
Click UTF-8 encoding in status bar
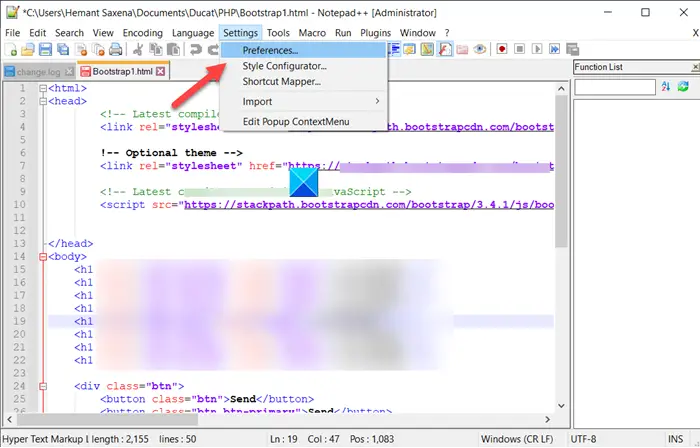[x=583, y=439]
